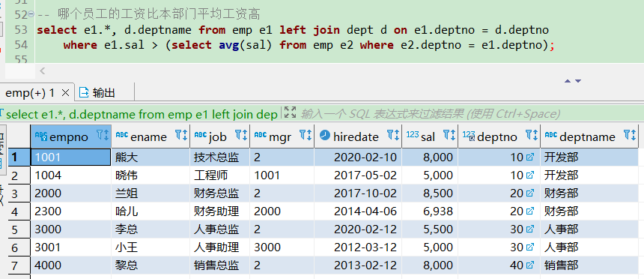Open the deptno link icon in 黎总's row
644x279 pixels.
(x=530, y=265)
